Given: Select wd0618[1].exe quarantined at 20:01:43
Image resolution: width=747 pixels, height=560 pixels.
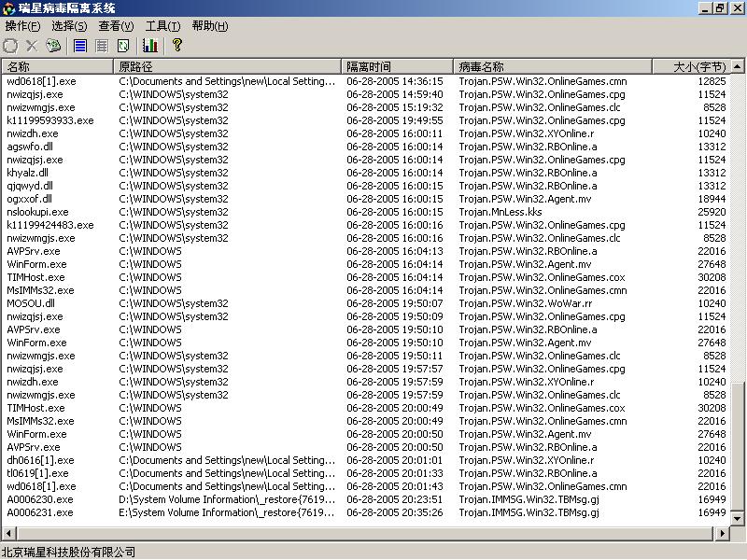Looking at the screenshot, I should [366, 486].
